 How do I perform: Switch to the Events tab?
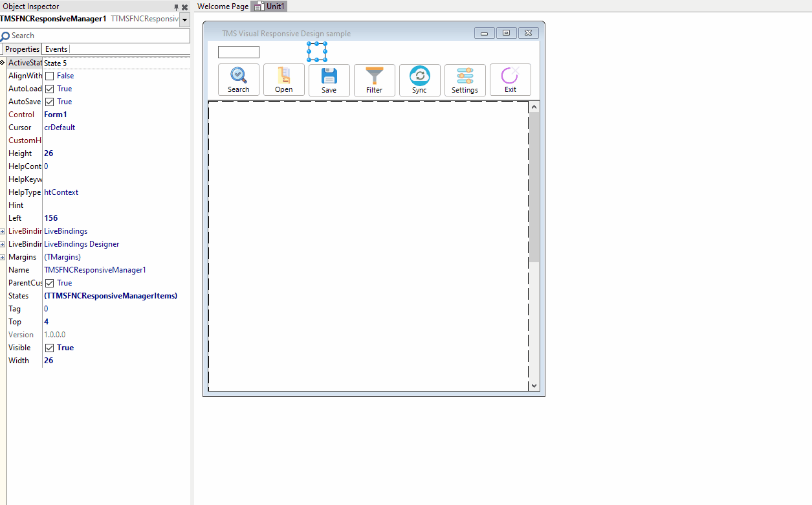coord(56,49)
